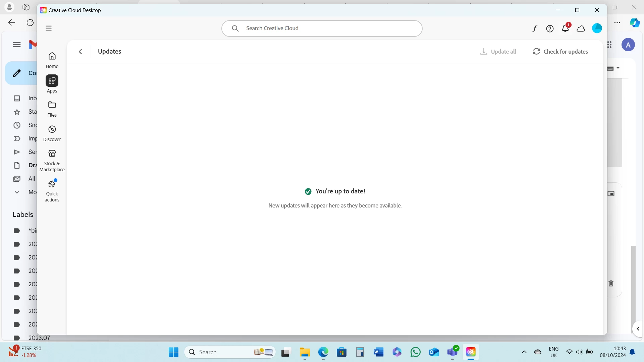Image resolution: width=644 pixels, height=362 pixels.
Task: Expand the Gmail side panel arrow
Action: click(638, 329)
